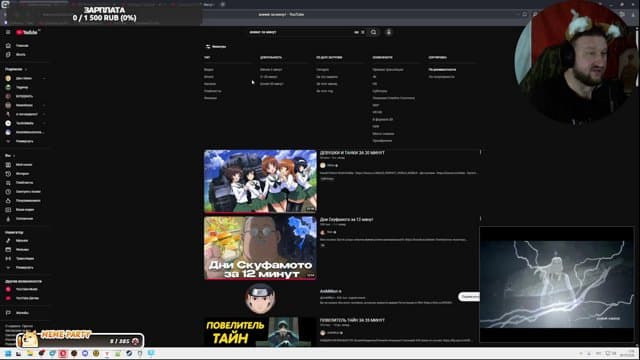This screenshot has width=640, height=360.
Task: Filter upload date За этот год
Action: click(324, 91)
